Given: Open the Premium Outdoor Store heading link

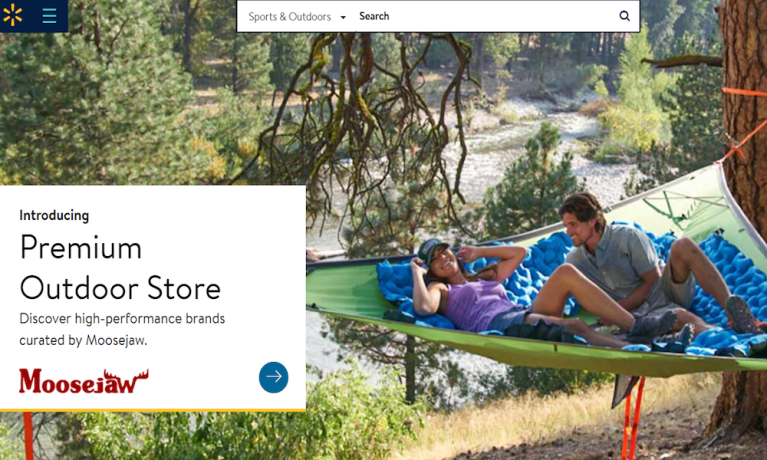Looking at the screenshot, I should pos(120,267).
